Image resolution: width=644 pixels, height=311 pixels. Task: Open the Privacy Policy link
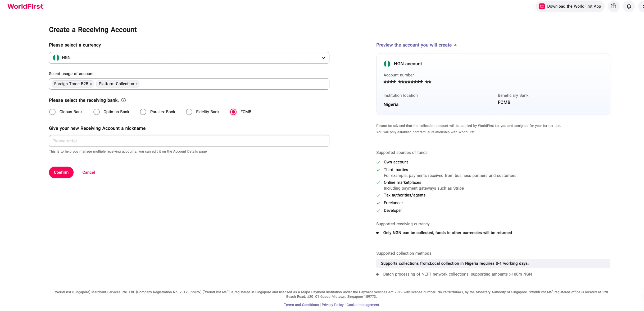click(x=333, y=305)
